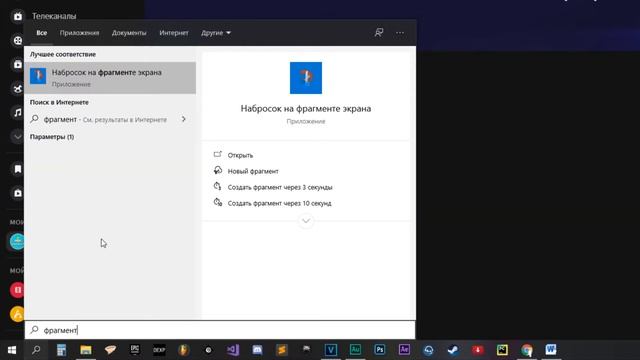Click the bookmark sidebar icon
Screen dimensions: 640x360
(x=18, y=169)
